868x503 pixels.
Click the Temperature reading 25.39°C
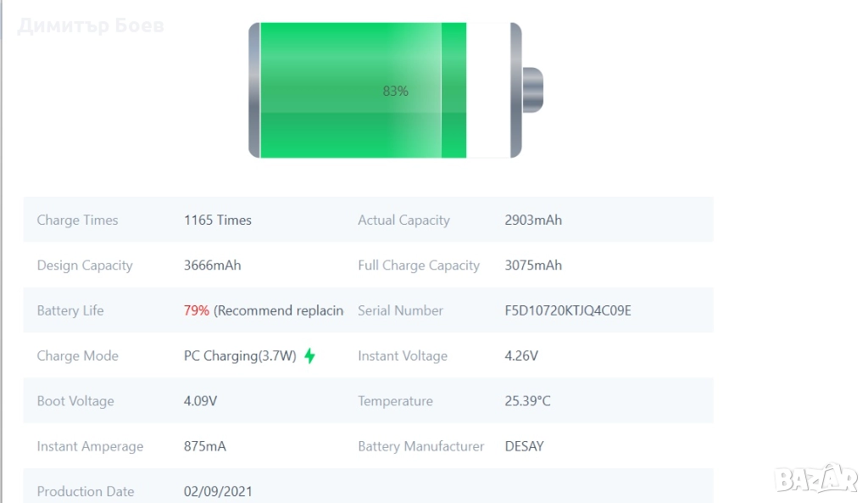pos(527,401)
